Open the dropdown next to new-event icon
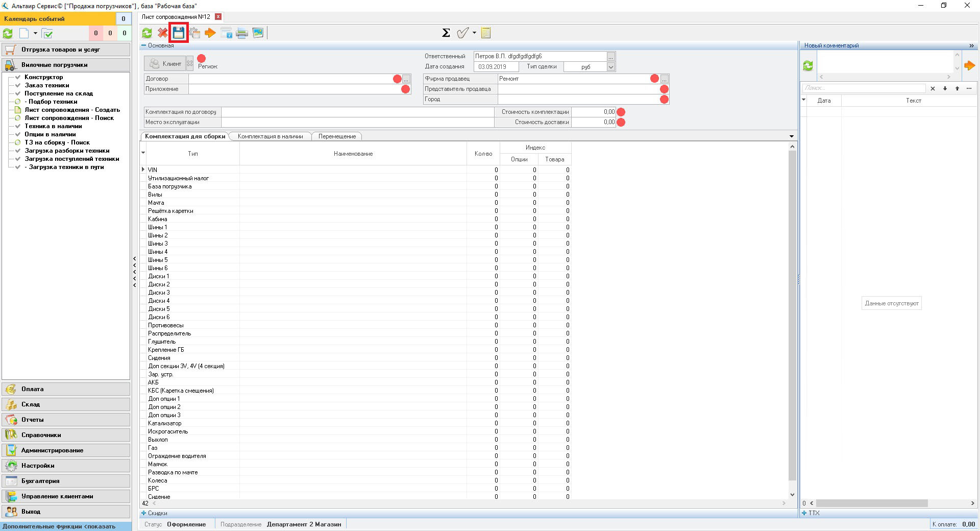The height and width of the screenshot is (531, 980). coord(35,34)
